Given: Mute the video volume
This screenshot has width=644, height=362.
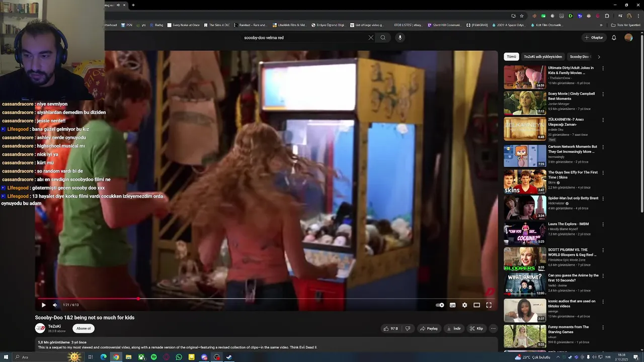Looking at the screenshot, I should coord(55,305).
